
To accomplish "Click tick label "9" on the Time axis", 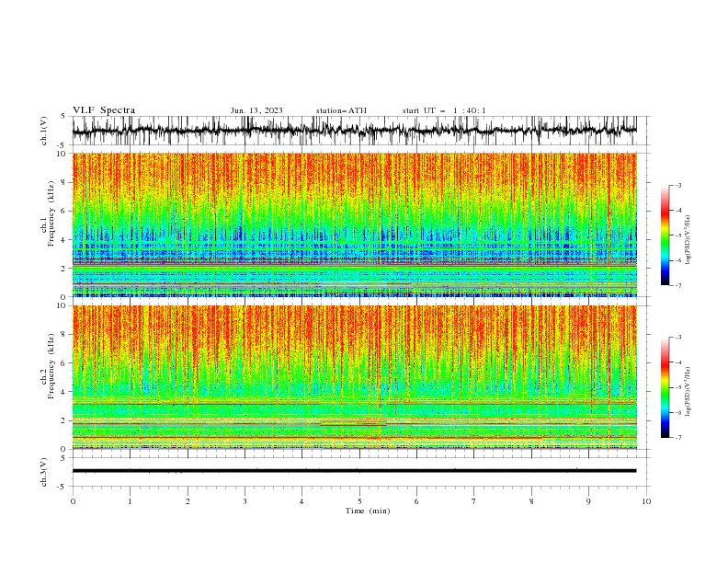I will [588, 501].
